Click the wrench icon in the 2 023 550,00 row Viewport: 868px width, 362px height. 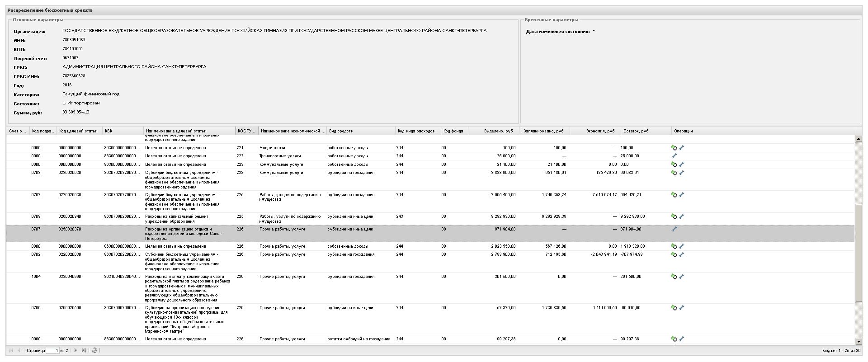coord(682,246)
